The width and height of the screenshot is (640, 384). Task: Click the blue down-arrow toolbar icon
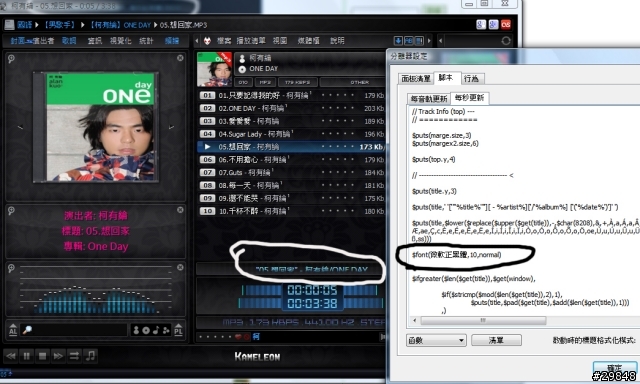coord(398,41)
